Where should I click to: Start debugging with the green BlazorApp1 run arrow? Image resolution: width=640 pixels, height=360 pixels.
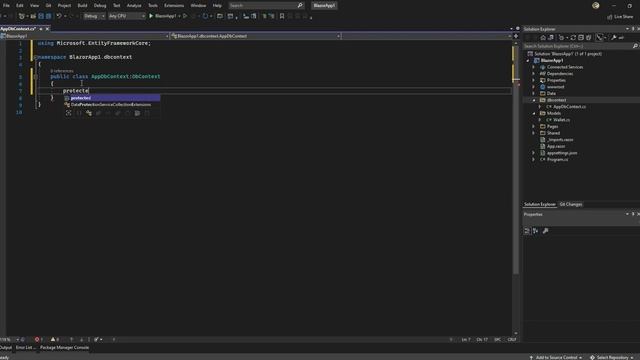pos(151,16)
